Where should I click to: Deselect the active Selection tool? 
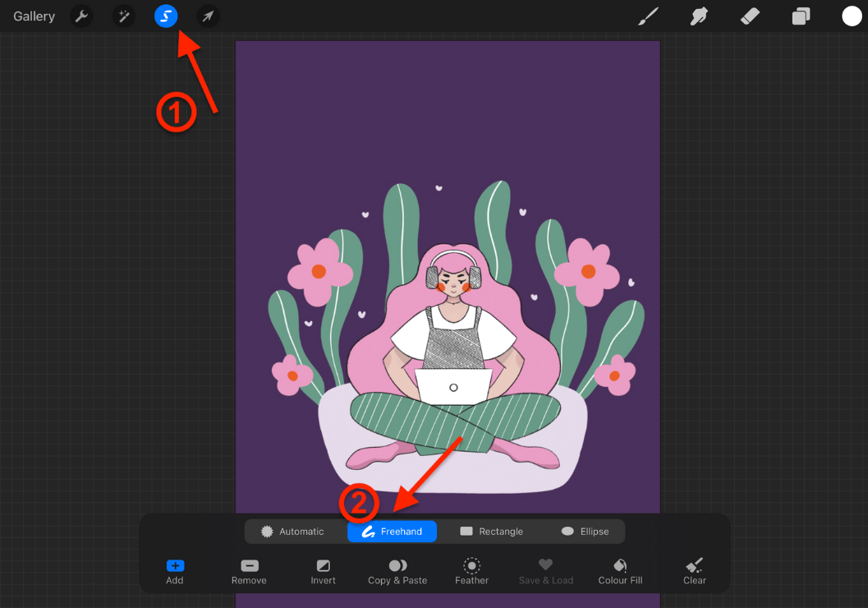tap(165, 16)
